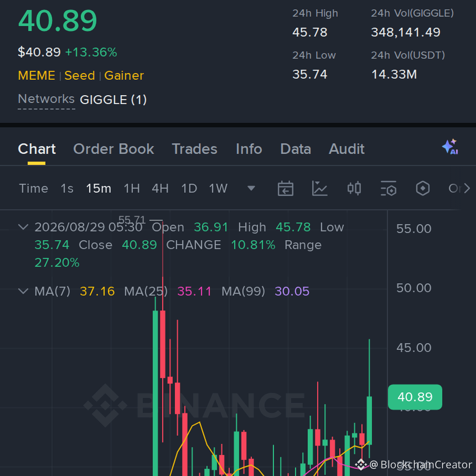This screenshot has width=476, height=476.
Task: Open the Info tab
Action: (249, 149)
